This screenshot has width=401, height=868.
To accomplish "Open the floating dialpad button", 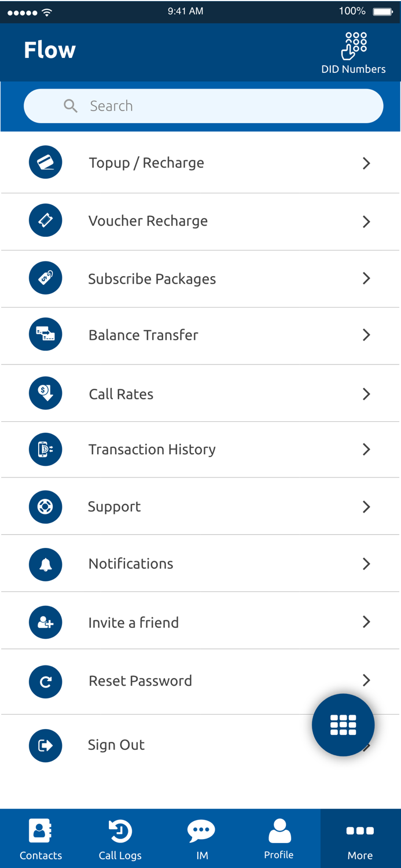I will pyautogui.click(x=343, y=724).
